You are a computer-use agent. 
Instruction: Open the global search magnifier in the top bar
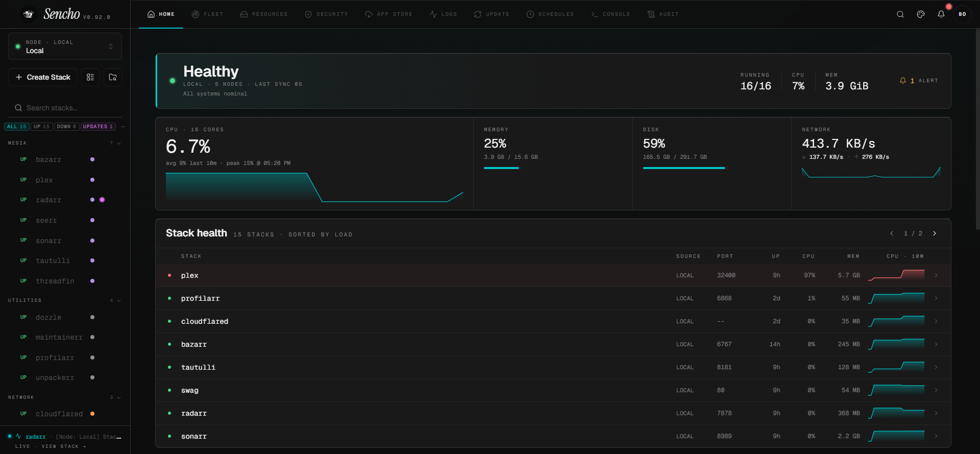point(900,14)
